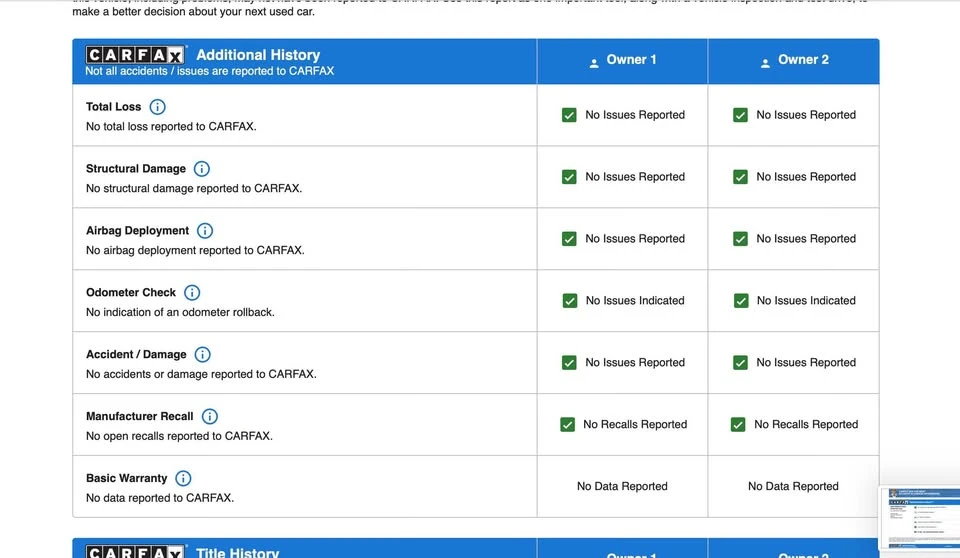Screen dimensions: 960x558
Task: Open the screenshot preview thumbnail
Action: (920, 518)
